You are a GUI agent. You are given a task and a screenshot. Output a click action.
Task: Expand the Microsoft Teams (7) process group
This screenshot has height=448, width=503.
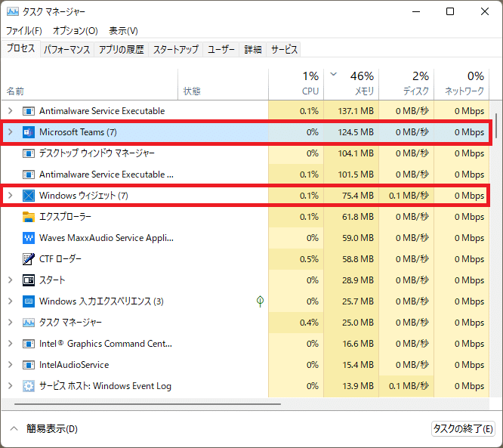(x=11, y=132)
